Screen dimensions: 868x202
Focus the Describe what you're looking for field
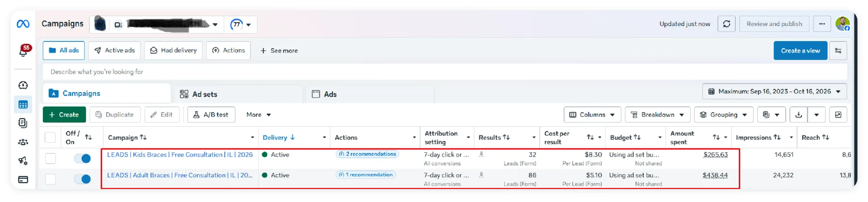click(x=445, y=72)
